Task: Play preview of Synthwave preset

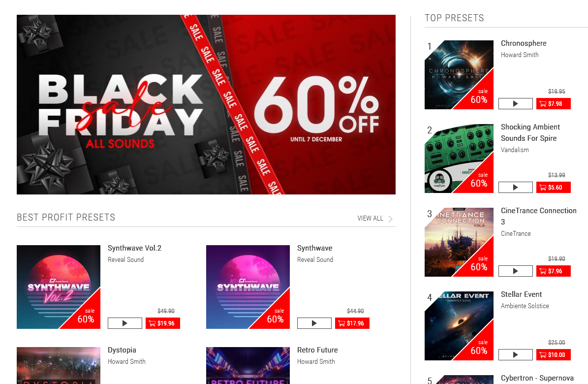Action: pos(314,323)
